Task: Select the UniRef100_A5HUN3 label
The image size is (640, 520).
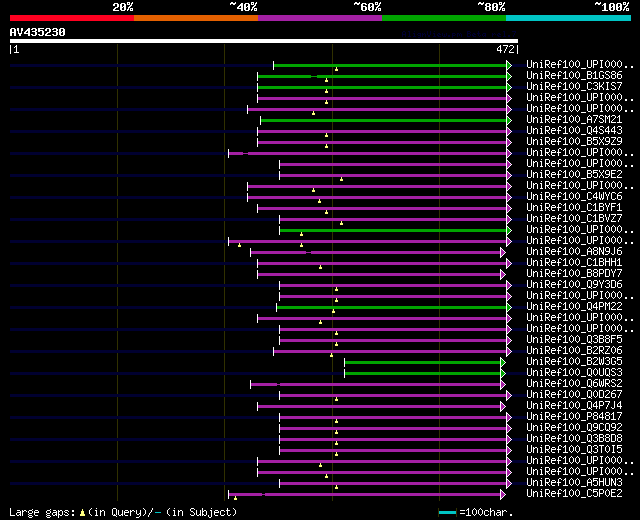Action: pos(574,483)
